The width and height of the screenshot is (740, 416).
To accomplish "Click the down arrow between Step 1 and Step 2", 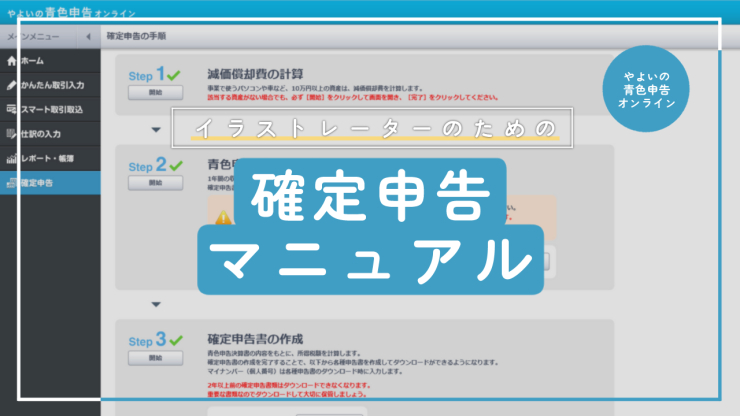I will tap(155, 129).
